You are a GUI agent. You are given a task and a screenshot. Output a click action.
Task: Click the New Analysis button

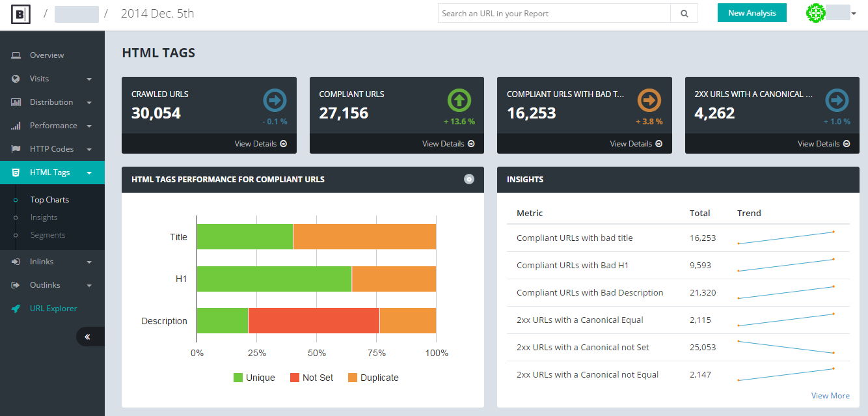pyautogui.click(x=752, y=13)
